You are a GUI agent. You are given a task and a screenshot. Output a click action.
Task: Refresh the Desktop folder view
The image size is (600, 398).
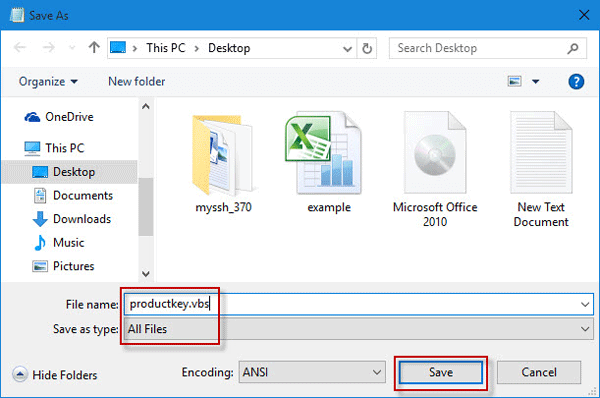point(367,48)
